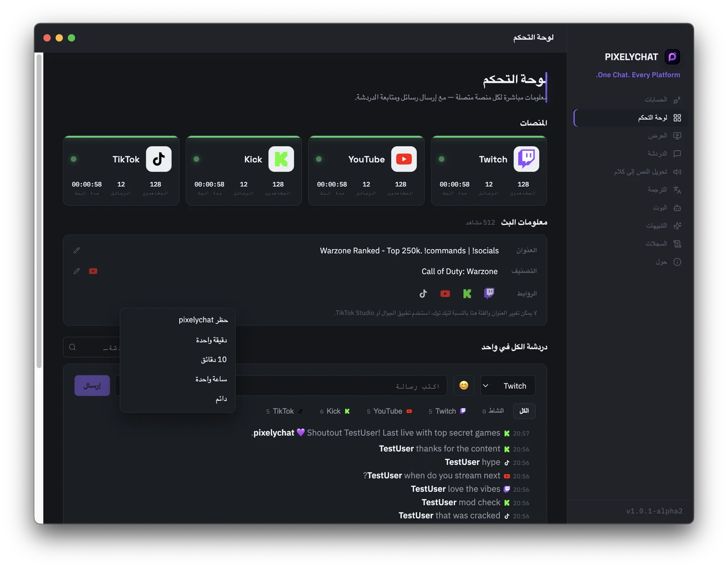Select لوحة التحكم in the sidebar
Screen dimensions: 728x569
click(631, 118)
